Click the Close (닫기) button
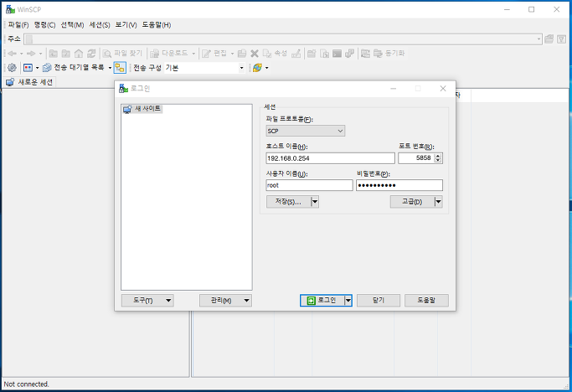Screen dimensions: 572x392 (x=379, y=301)
